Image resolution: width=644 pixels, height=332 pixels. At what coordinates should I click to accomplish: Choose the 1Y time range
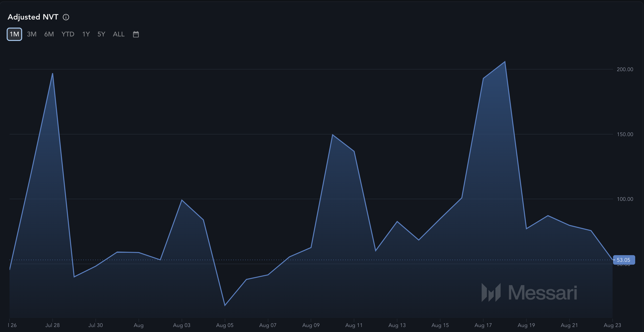click(x=86, y=34)
